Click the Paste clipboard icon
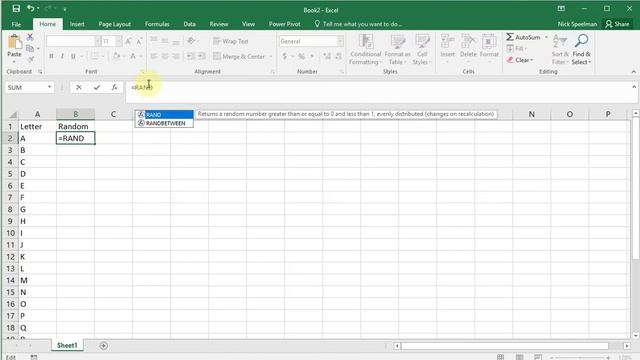 point(14,42)
